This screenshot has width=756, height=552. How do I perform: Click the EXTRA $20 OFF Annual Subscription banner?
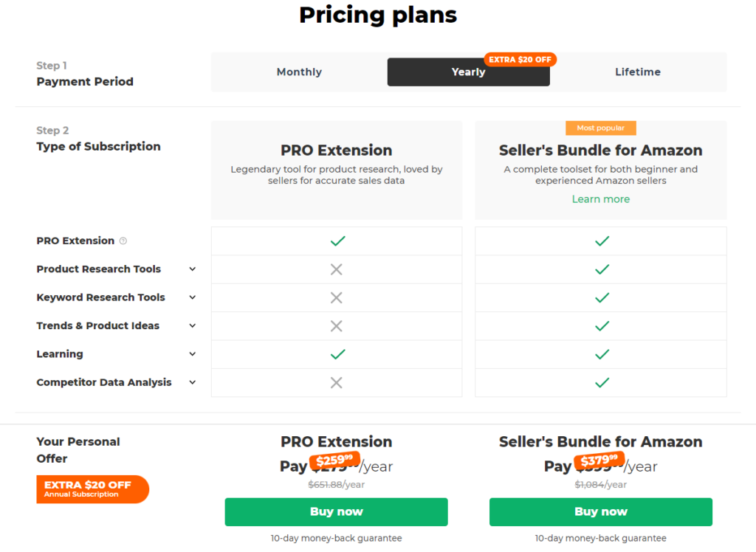(92, 489)
